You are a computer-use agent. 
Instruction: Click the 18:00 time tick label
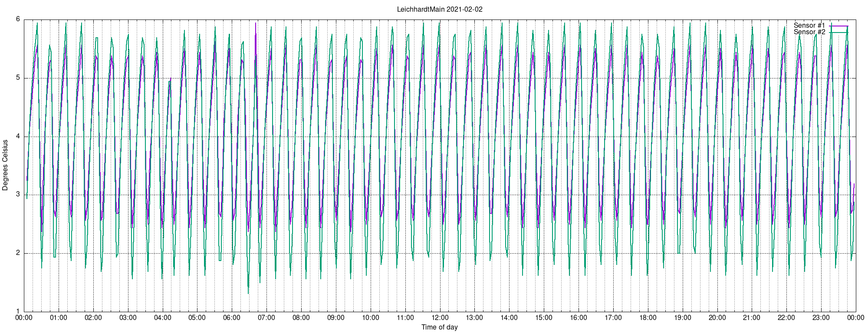pyautogui.click(x=648, y=317)
